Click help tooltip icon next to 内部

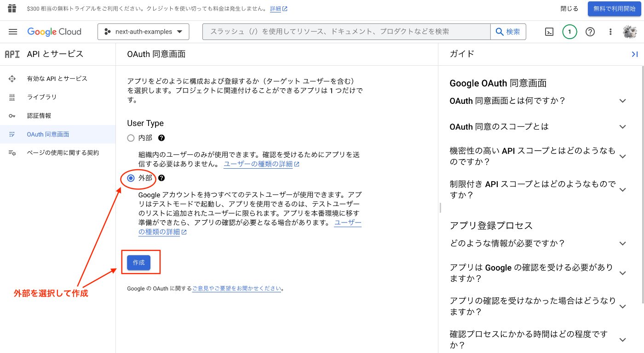[x=161, y=138]
